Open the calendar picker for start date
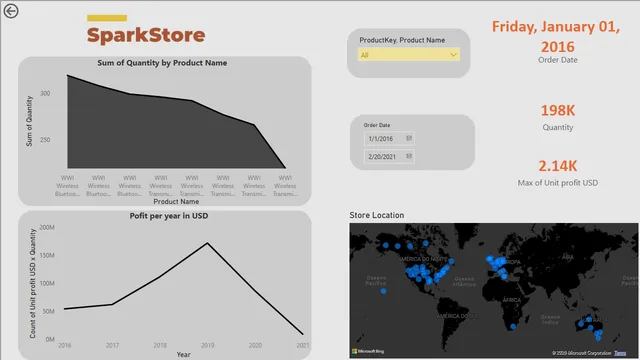The width and height of the screenshot is (640, 360). click(x=409, y=138)
